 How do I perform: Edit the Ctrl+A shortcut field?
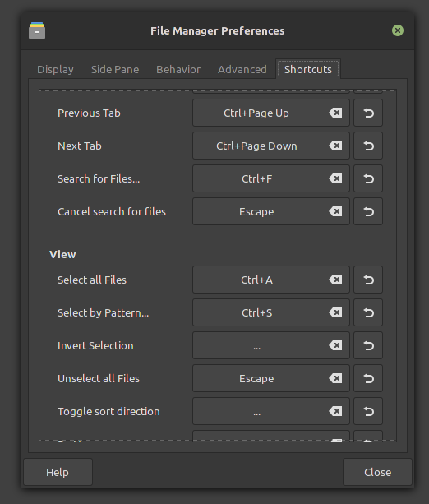(x=256, y=280)
